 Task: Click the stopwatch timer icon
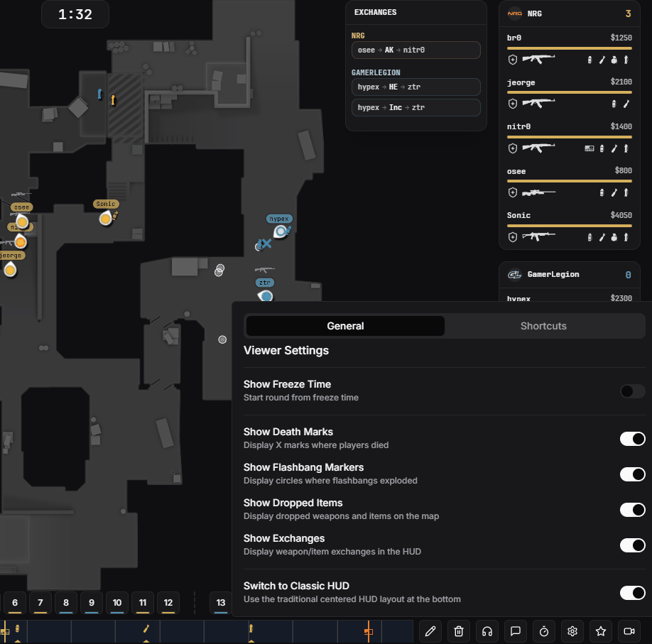pyautogui.click(x=544, y=631)
